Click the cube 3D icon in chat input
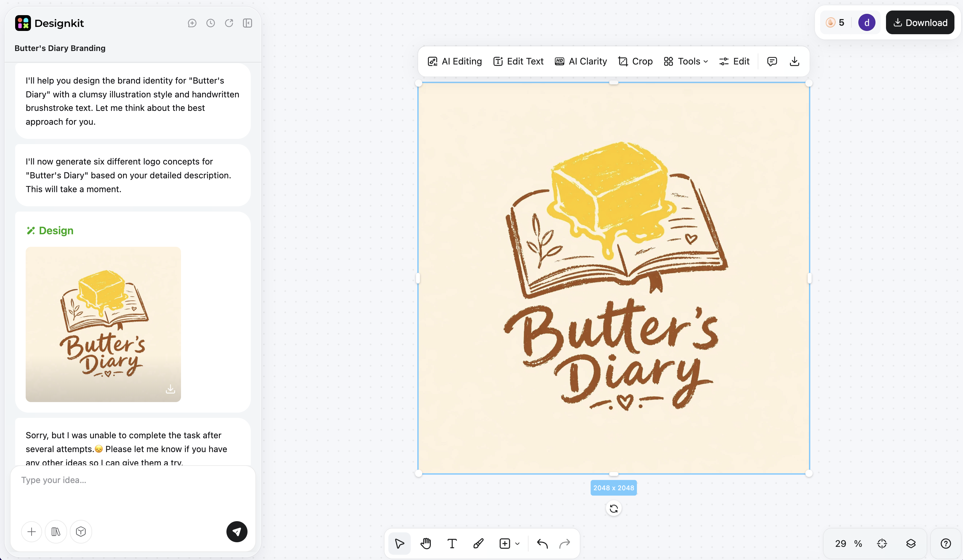963x560 pixels. (x=81, y=531)
